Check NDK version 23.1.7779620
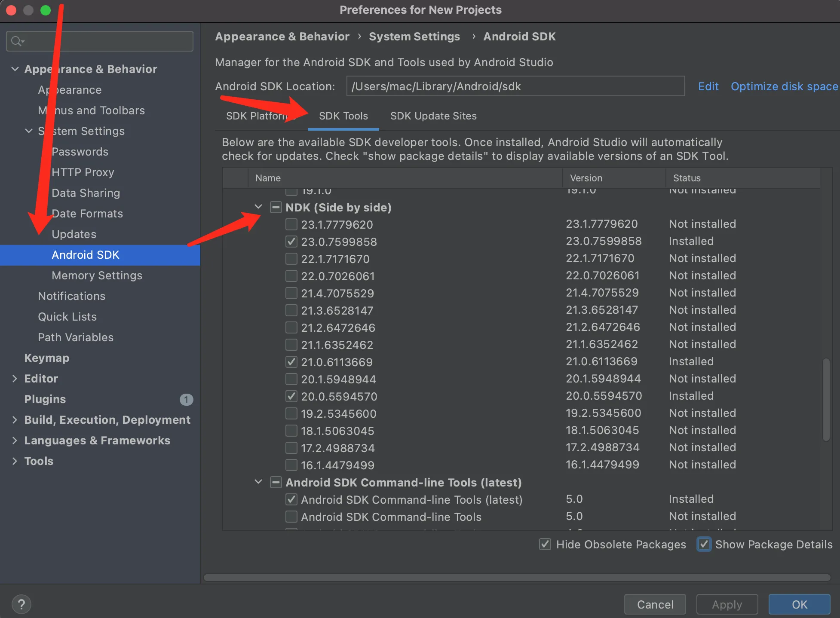Screen dimensions: 840x618 point(291,224)
